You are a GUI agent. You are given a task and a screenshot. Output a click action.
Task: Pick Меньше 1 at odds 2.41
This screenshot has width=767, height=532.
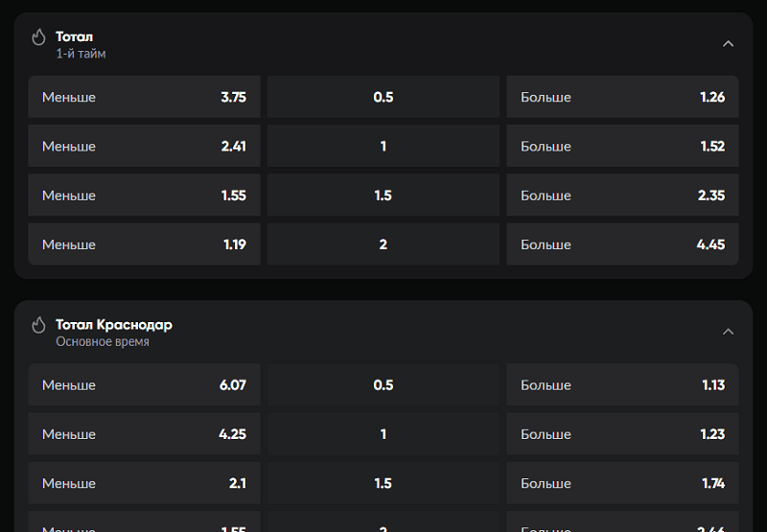coord(144,147)
